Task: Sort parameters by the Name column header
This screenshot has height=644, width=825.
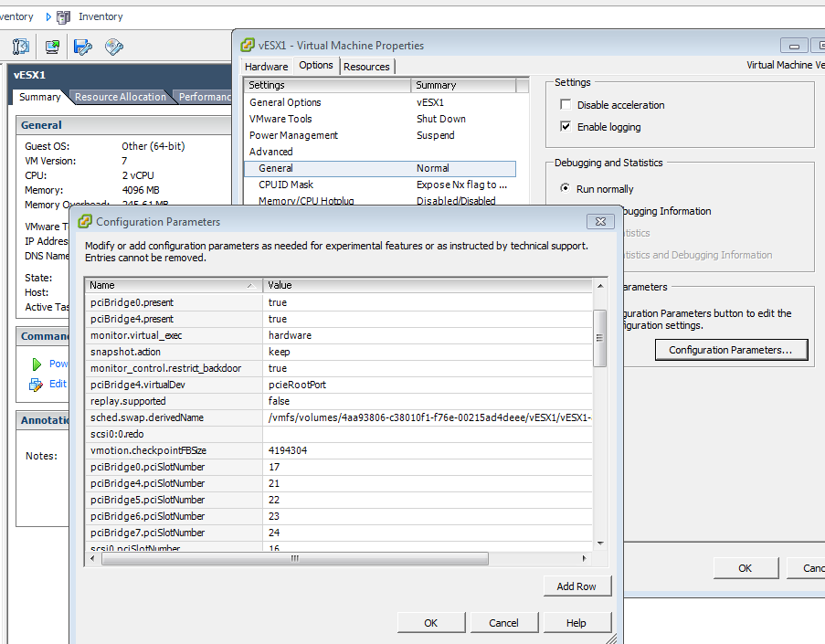Action: pos(174,285)
